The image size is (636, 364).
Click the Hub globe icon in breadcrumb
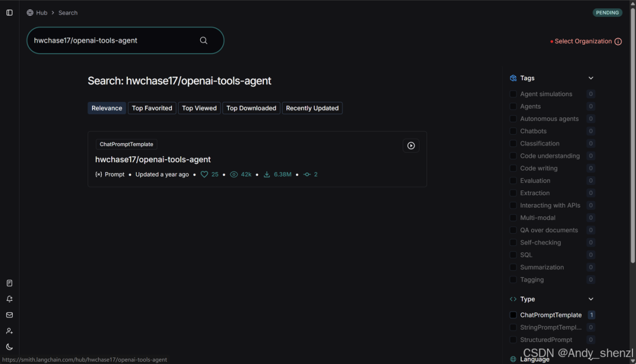point(30,12)
